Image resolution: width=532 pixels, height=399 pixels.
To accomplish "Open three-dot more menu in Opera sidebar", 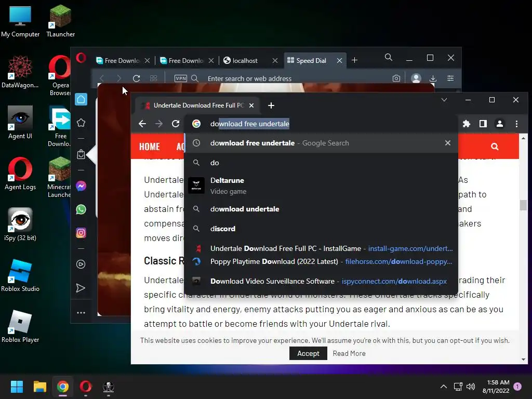I will coord(81,313).
